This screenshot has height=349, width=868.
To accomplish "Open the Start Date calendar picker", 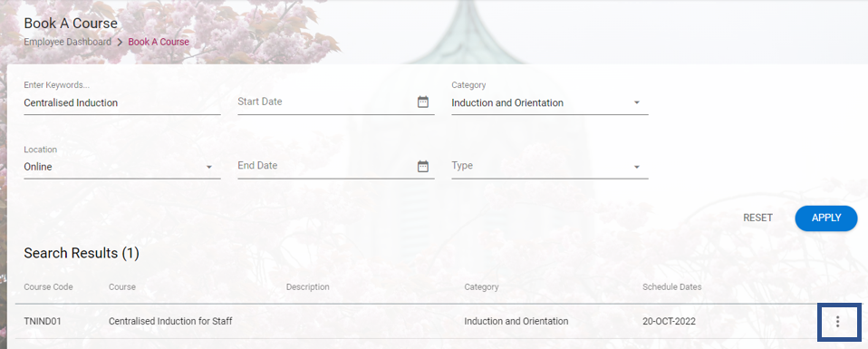I will 423,102.
